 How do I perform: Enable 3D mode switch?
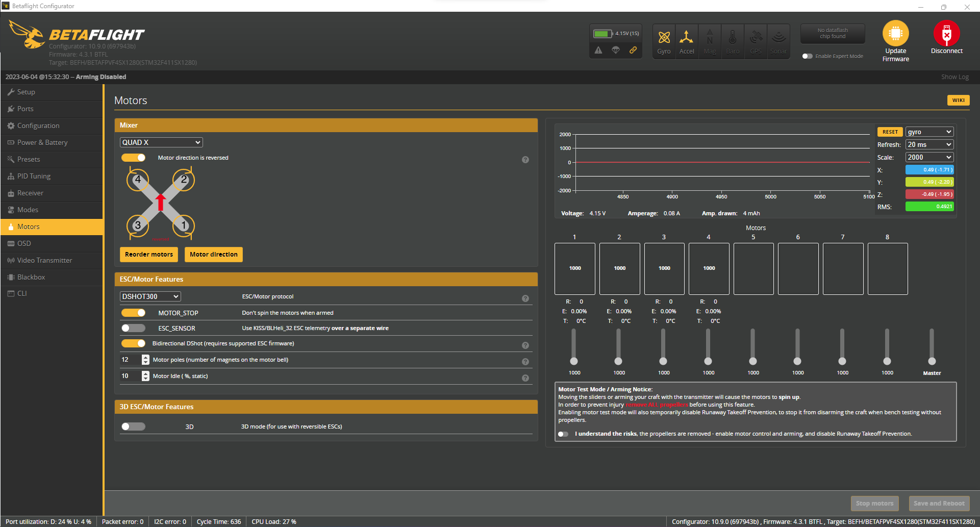click(x=133, y=426)
